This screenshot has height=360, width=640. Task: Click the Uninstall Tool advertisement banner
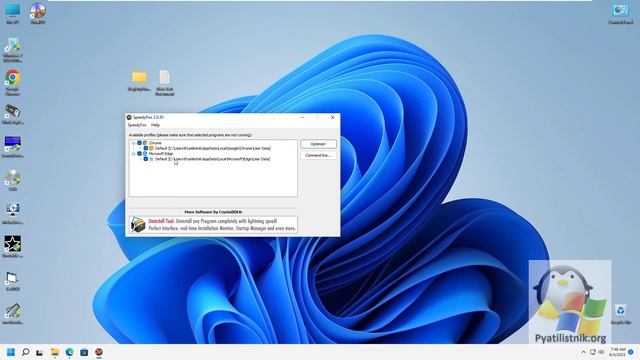213,224
